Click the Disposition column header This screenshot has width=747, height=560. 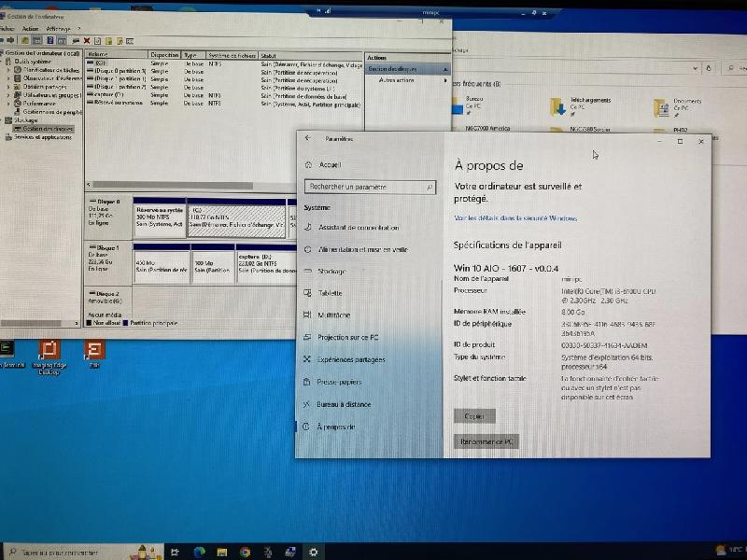164,55
